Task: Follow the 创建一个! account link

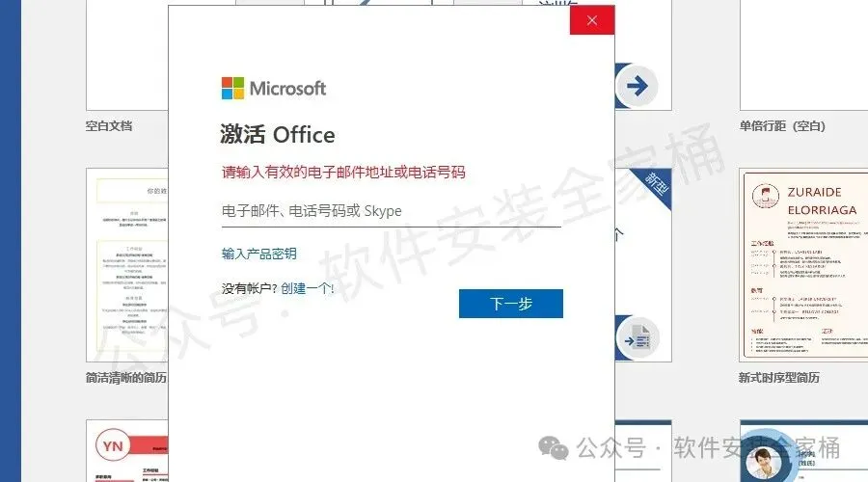Action: click(x=308, y=288)
